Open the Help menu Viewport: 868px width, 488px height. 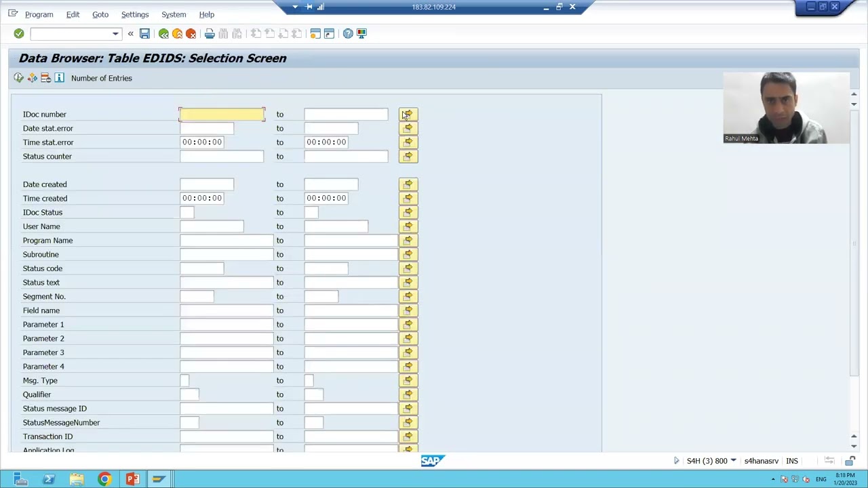tap(206, 14)
